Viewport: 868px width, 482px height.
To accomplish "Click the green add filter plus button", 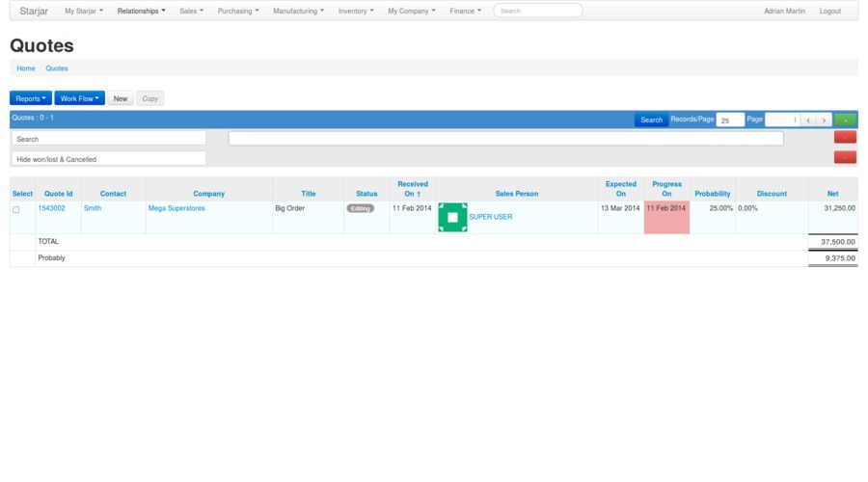I will [845, 120].
